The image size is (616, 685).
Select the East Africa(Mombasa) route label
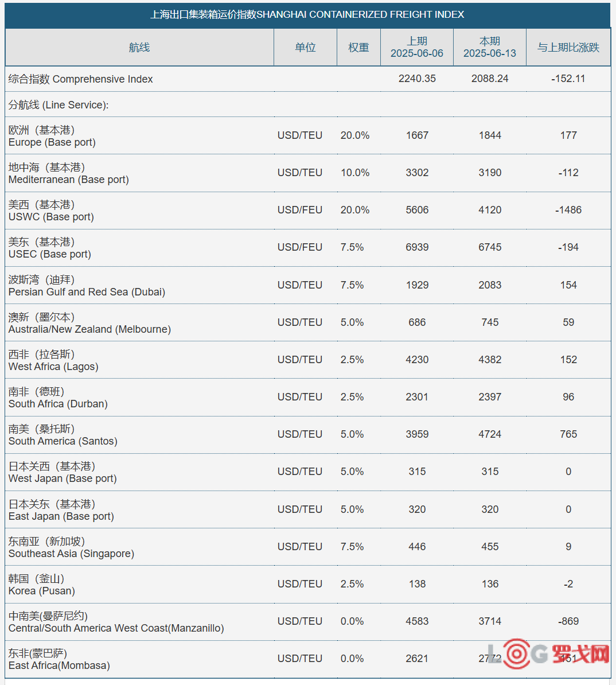59,659
